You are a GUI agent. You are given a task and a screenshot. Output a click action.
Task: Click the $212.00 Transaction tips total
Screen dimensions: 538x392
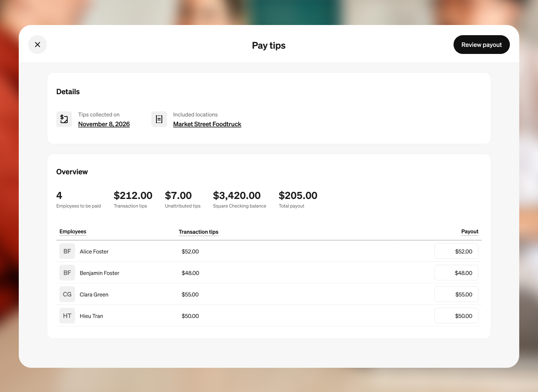pyautogui.click(x=133, y=195)
